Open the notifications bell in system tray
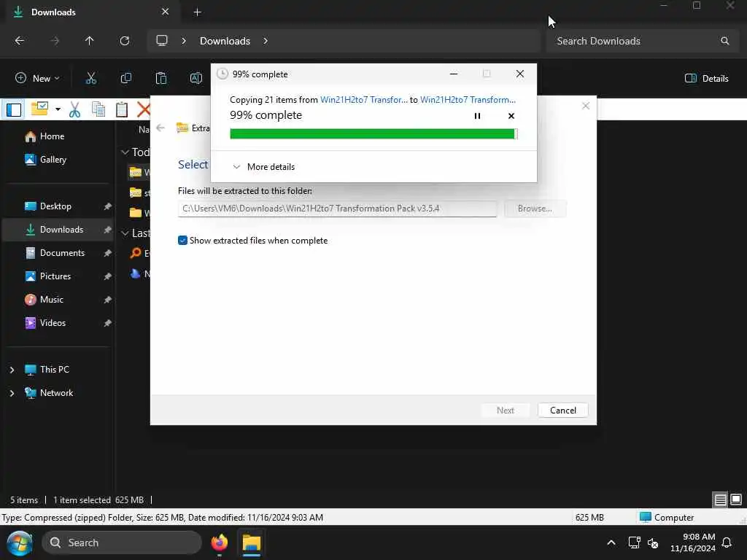 point(727,542)
